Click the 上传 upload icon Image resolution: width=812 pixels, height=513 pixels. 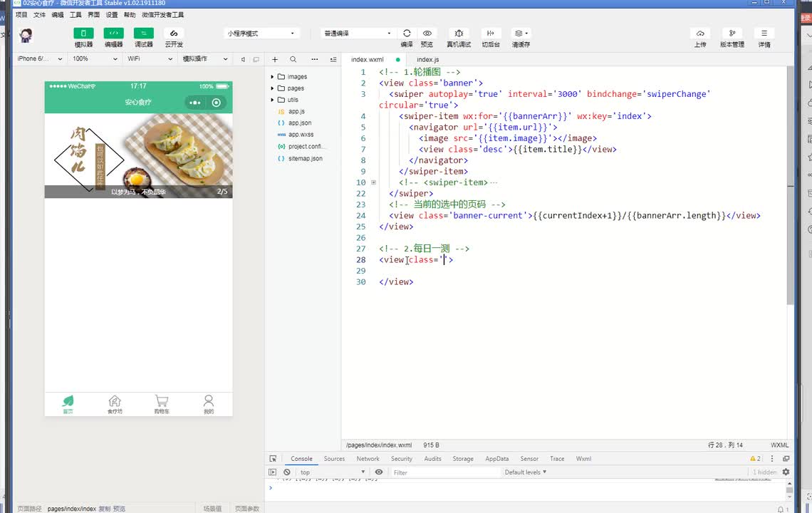click(700, 33)
